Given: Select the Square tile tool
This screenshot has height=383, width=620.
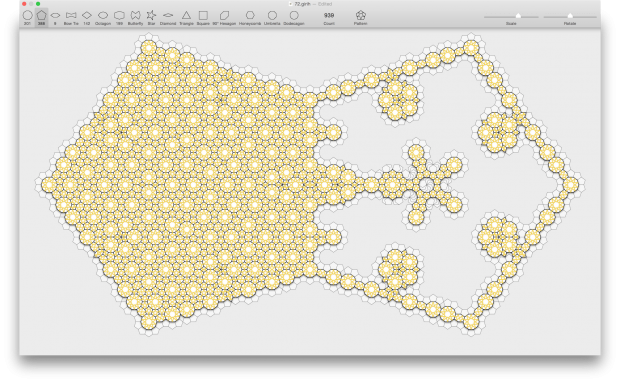Looking at the screenshot, I should (x=203, y=17).
